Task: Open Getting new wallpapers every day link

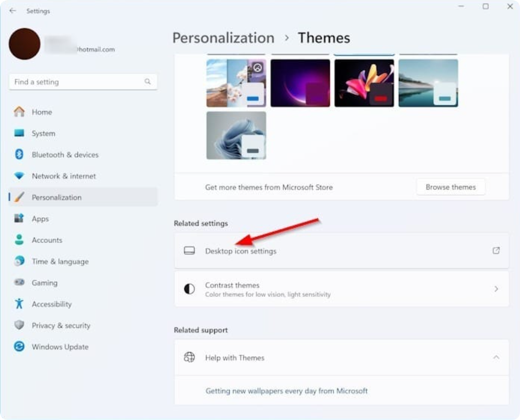Action: click(286, 391)
